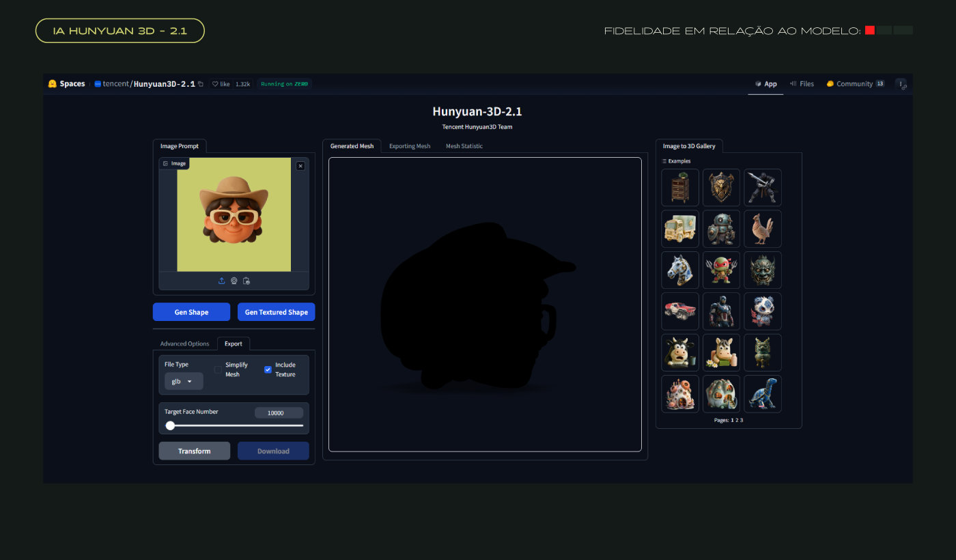This screenshot has width=956, height=560.
Task: Select the wooden dresser example
Action: click(680, 188)
